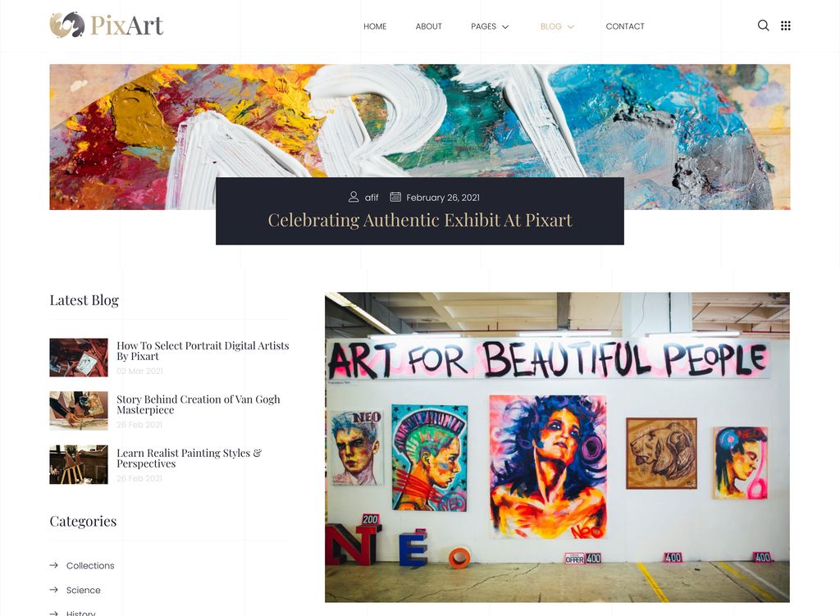Viewport: 840px width, 616px height.
Task: Expand the Blog dropdown chevron
Action: pos(571,27)
